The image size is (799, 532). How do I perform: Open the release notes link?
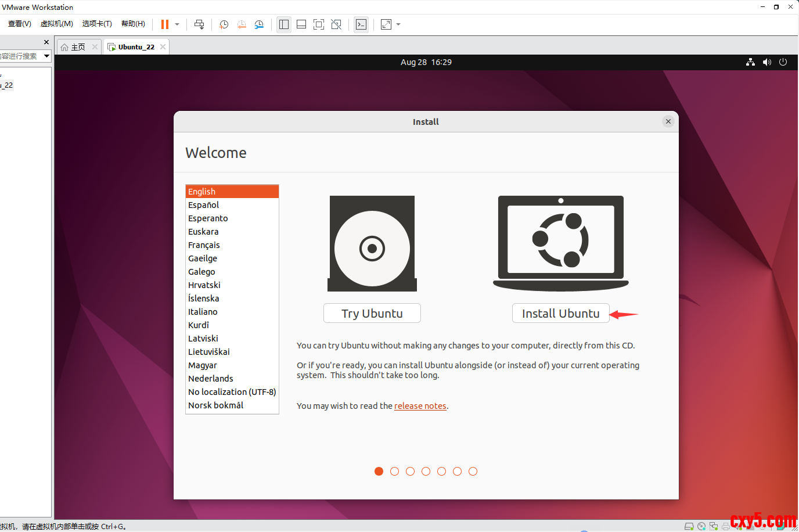point(420,406)
